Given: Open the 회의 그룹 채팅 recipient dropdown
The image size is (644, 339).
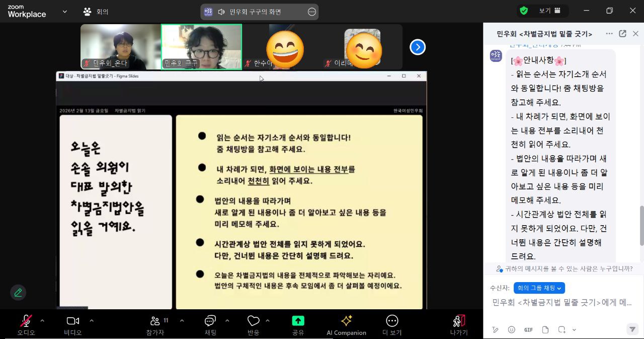Looking at the screenshot, I should tap(538, 288).
